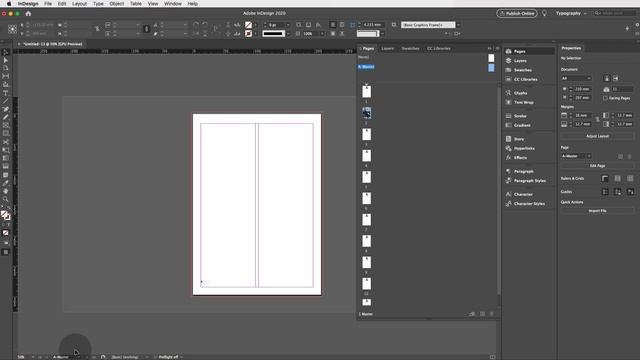
Task: Toggle the margins link chain icon
Action: tap(598, 120)
